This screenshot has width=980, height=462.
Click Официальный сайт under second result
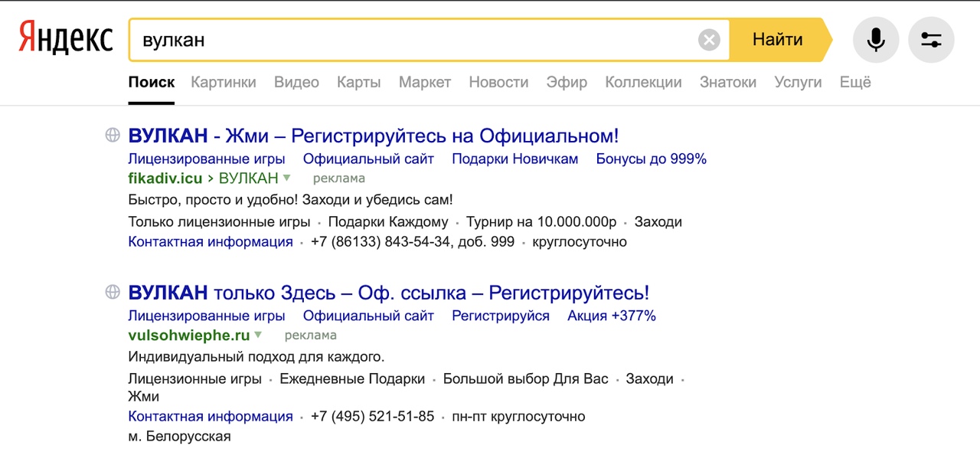point(368,316)
